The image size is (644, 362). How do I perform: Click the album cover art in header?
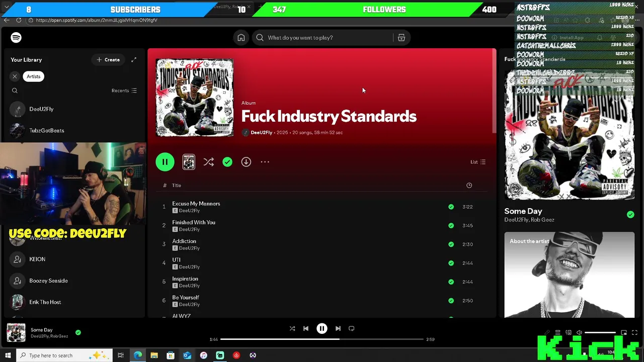pos(195,98)
